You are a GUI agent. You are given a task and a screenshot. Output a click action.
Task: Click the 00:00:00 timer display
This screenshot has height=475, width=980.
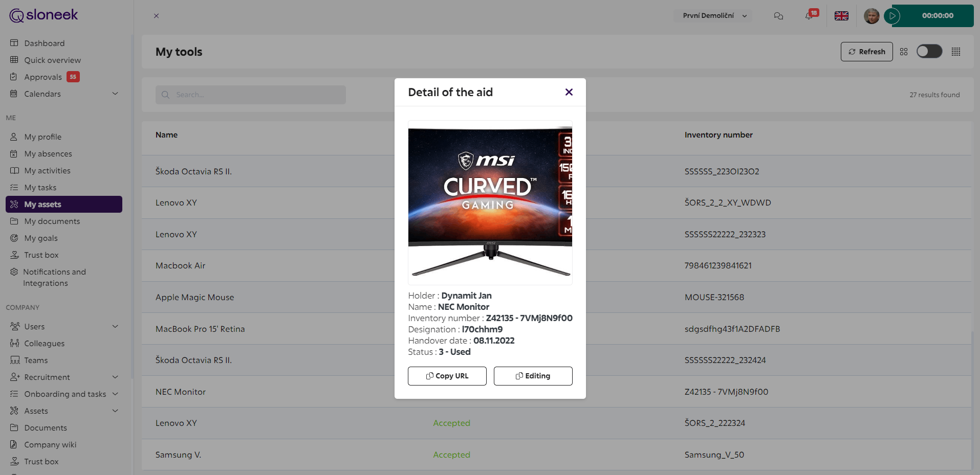[938, 16]
